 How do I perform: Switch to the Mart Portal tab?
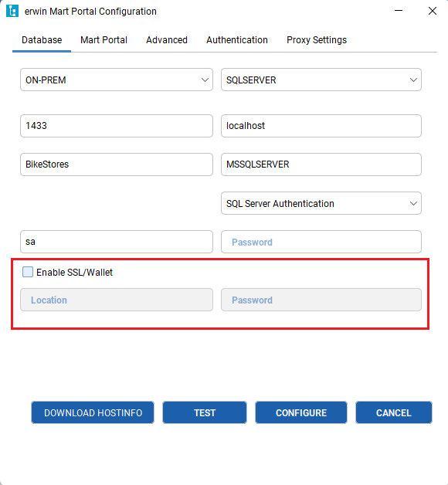tap(104, 40)
